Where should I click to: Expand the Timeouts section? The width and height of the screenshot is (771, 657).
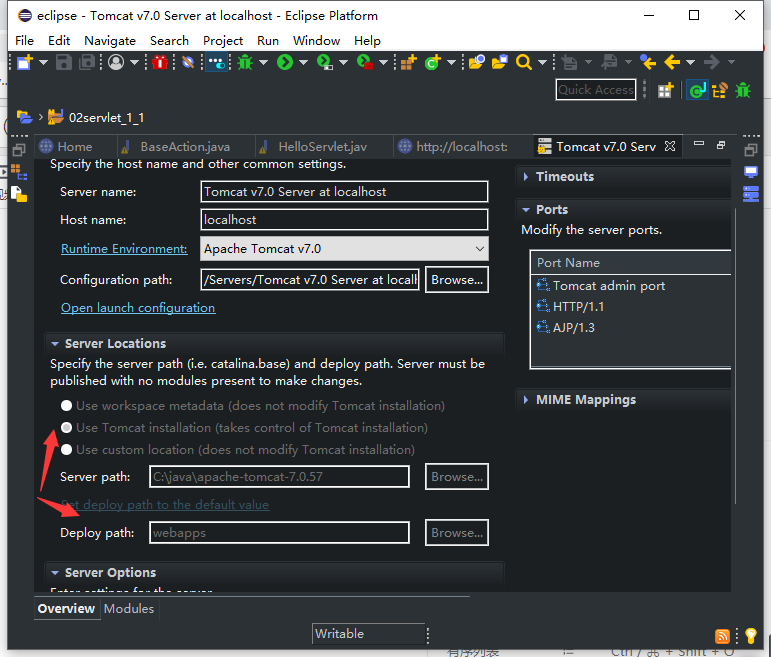[526, 177]
